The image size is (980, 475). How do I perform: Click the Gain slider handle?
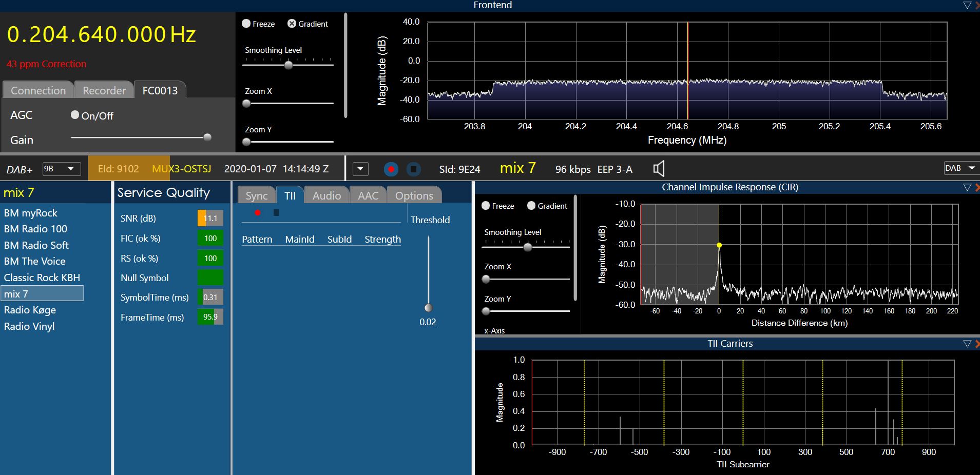pyautogui.click(x=207, y=137)
